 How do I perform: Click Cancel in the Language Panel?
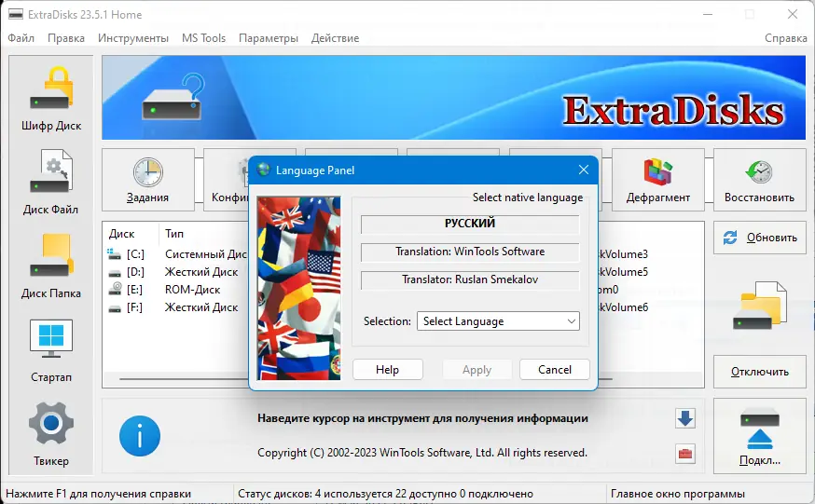coord(555,370)
